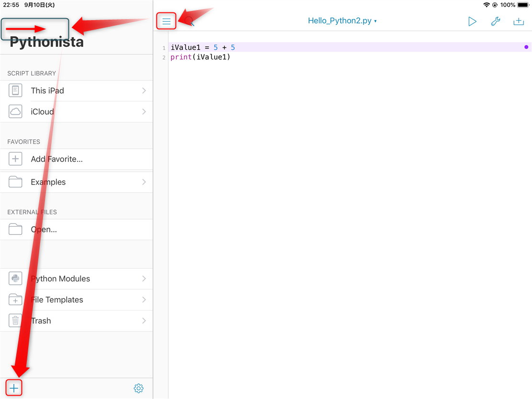This screenshot has height=399, width=532.
Task: Tap the hamburger menu icon
Action: [166, 22]
